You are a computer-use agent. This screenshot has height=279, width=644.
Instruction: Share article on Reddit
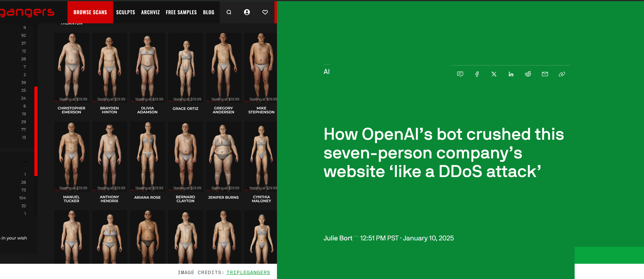click(528, 74)
